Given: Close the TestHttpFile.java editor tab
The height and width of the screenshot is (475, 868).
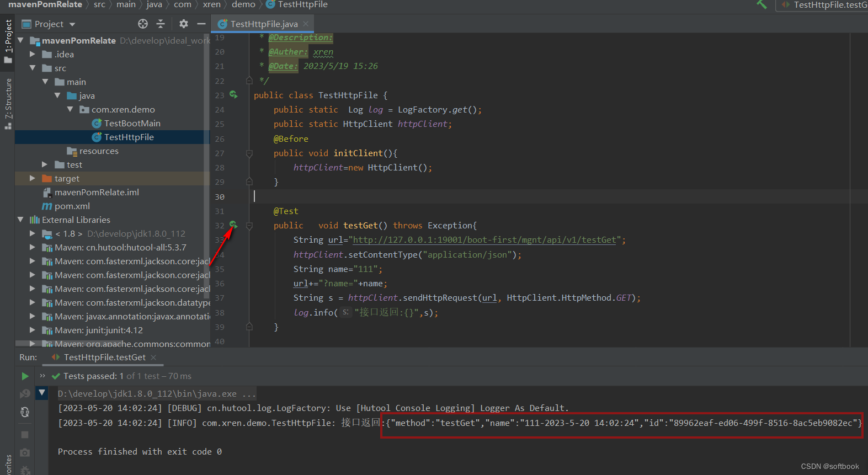Looking at the screenshot, I should [x=306, y=24].
